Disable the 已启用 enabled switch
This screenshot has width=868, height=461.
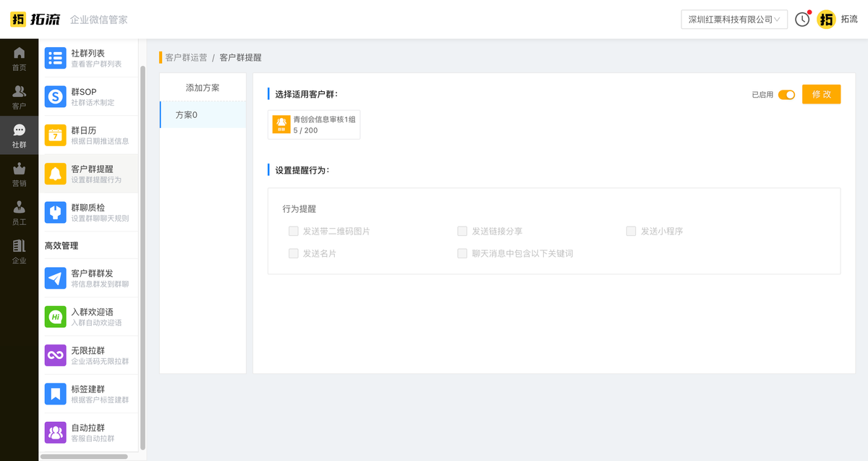point(787,94)
